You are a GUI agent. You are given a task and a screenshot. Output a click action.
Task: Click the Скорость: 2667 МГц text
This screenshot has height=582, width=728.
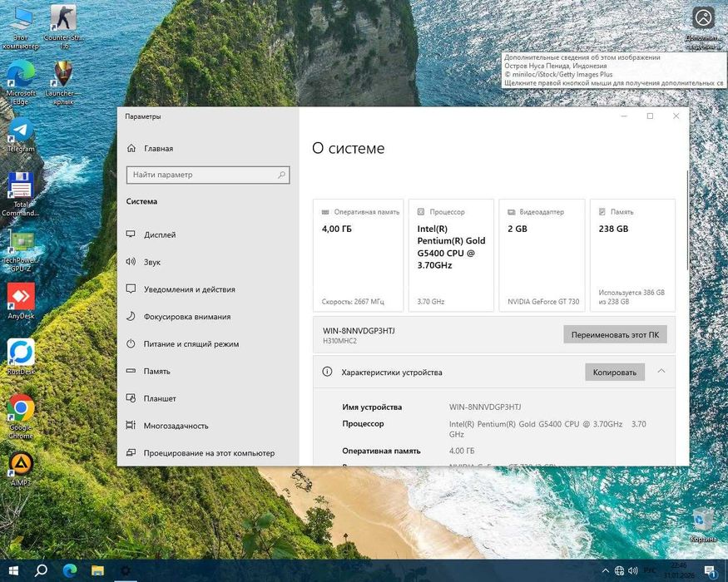tap(353, 302)
